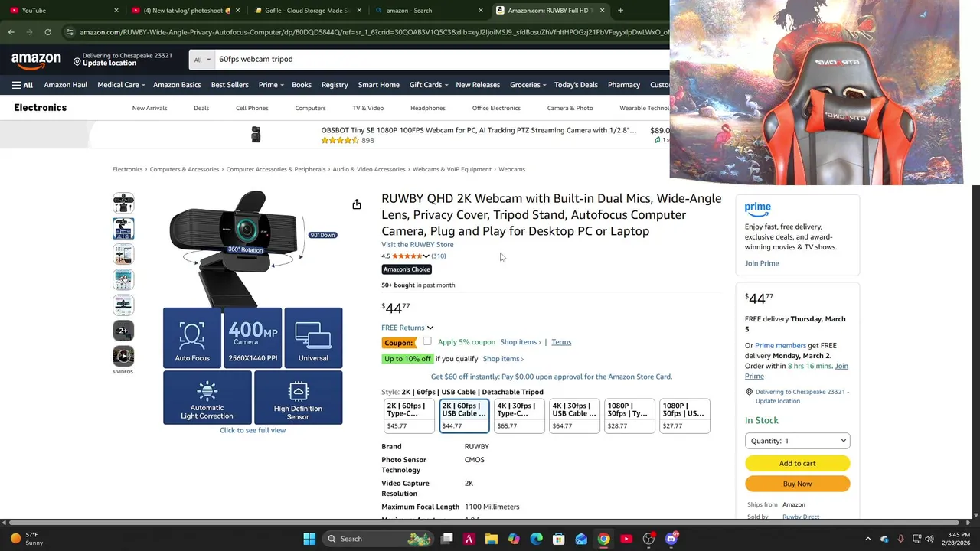Play the 6 VIDEOS thumbnail
Viewport: 980px width, 551px height.
[123, 356]
